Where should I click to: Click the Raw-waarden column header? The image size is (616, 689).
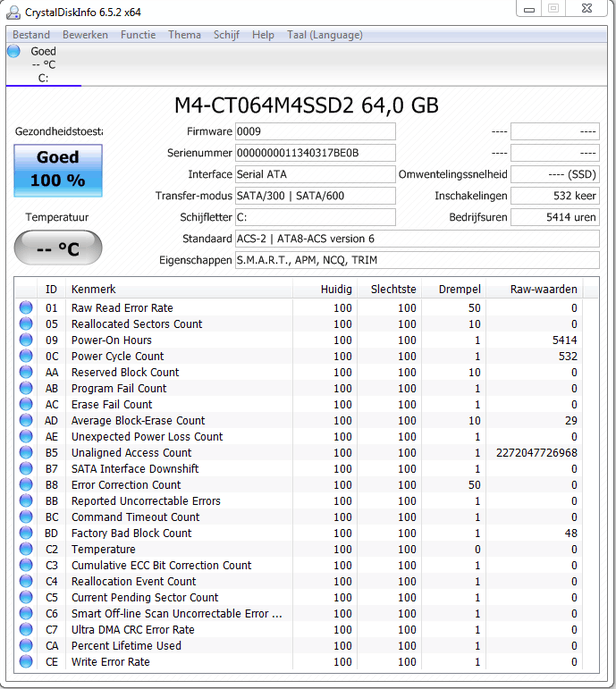pyautogui.click(x=534, y=289)
